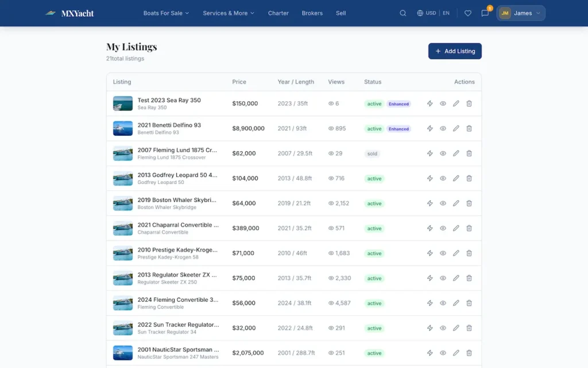Open 2022 Sun Tracker Regulator listing title
Screen dimensions: 588x368
pyautogui.click(x=178, y=324)
